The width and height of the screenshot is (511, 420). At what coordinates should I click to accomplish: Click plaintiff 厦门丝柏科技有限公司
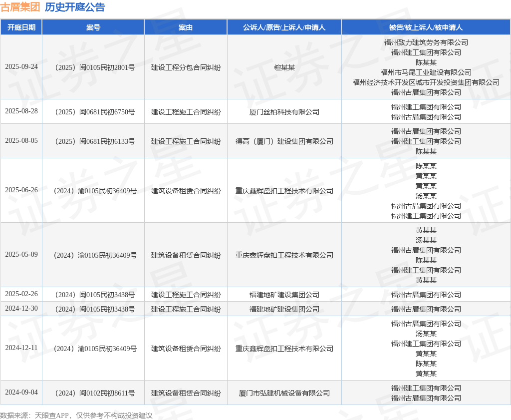284,112
